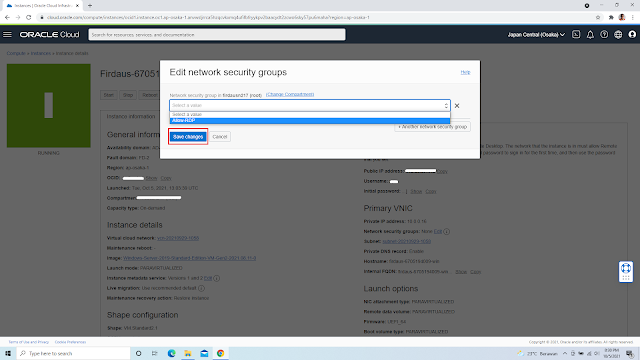Screen dimensions: 640x360
Task: Open Cloud Shell from the header
Action: click(x=576, y=35)
